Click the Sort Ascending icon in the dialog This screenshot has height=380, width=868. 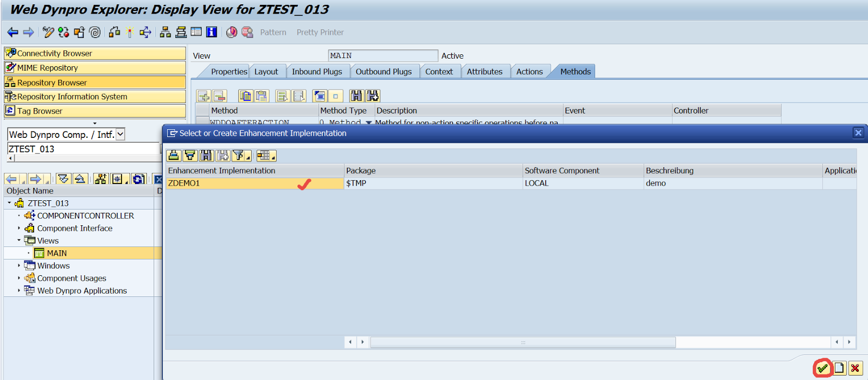(174, 156)
